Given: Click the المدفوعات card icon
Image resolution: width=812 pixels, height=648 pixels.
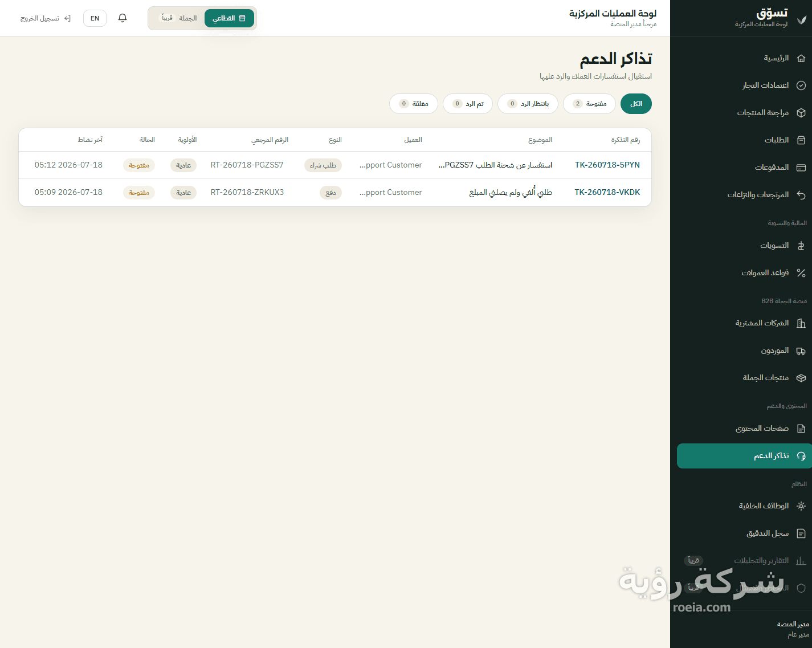Looking at the screenshot, I should tap(801, 168).
